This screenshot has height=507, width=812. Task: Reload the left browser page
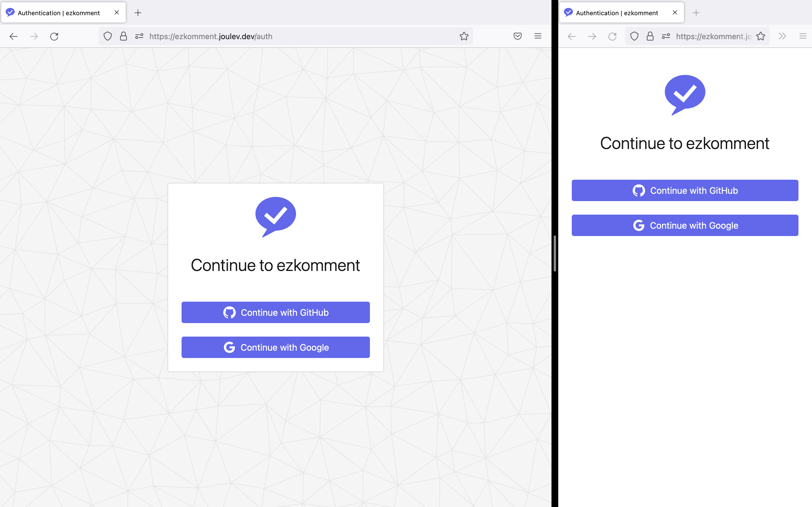54,36
